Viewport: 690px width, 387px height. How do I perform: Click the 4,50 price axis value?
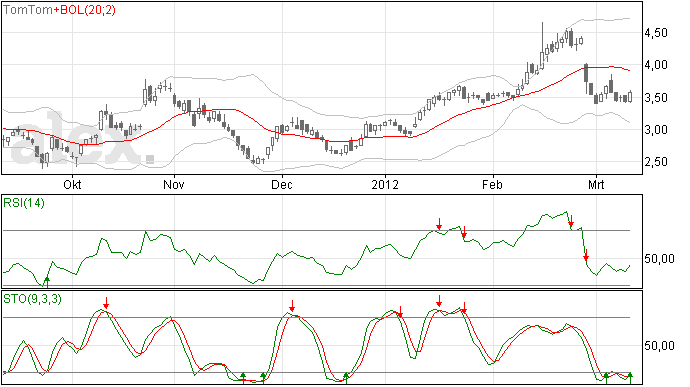pos(656,33)
